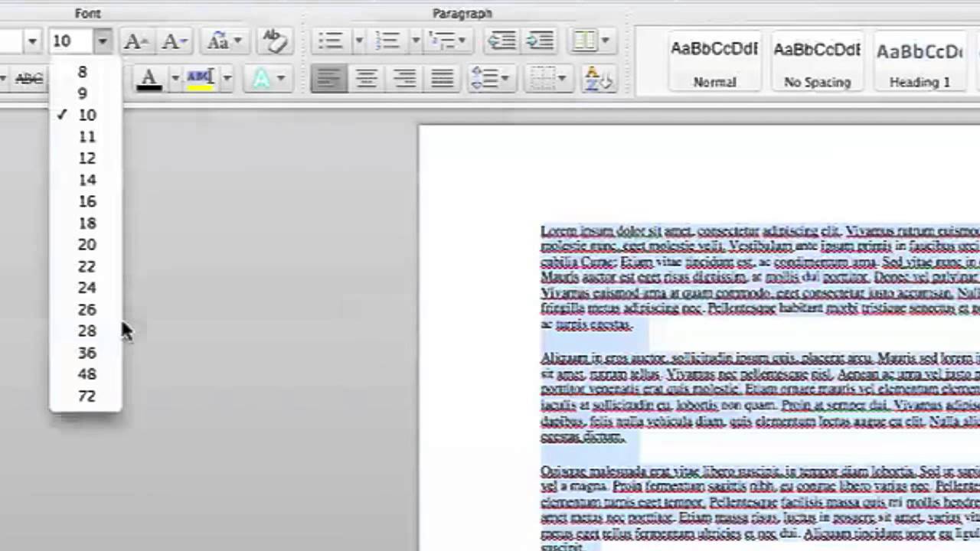Open the Columns layout button
Viewport: 980px width, 551px height.
coord(591,41)
